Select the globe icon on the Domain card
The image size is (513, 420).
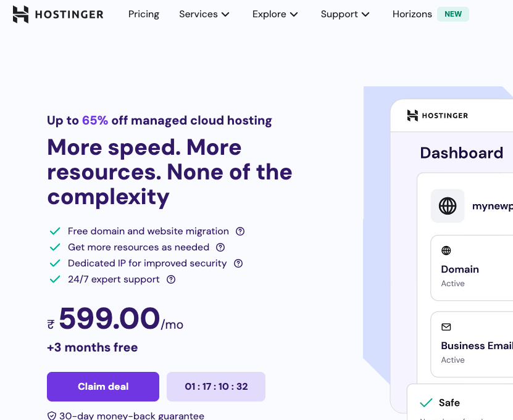446,250
